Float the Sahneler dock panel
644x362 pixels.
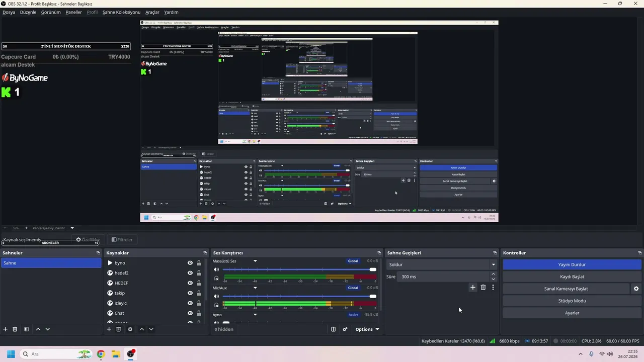98,253
